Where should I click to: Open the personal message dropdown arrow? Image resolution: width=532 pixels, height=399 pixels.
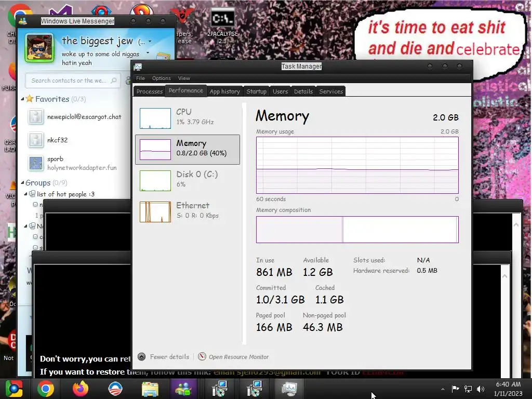point(148,53)
